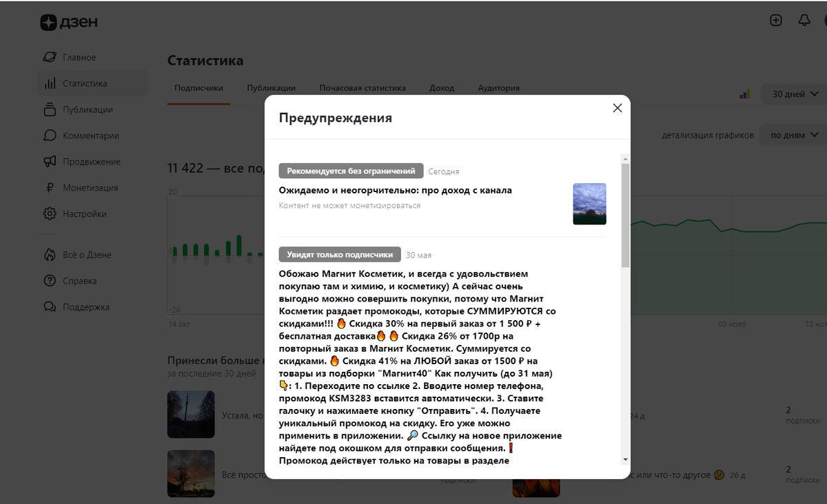Open the 30 дней period dropdown
Image resolution: width=827 pixels, height=504 pixels.
tap(792, 94)
